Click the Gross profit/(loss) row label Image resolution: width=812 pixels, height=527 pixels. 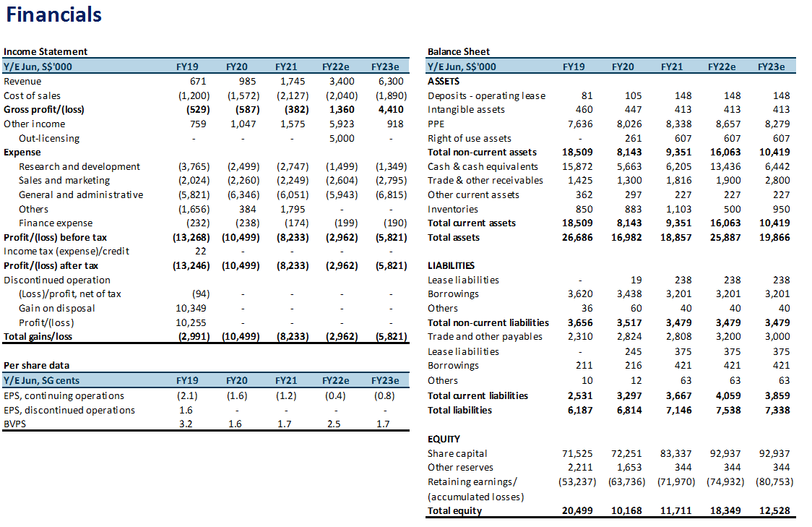click(45, 110)
